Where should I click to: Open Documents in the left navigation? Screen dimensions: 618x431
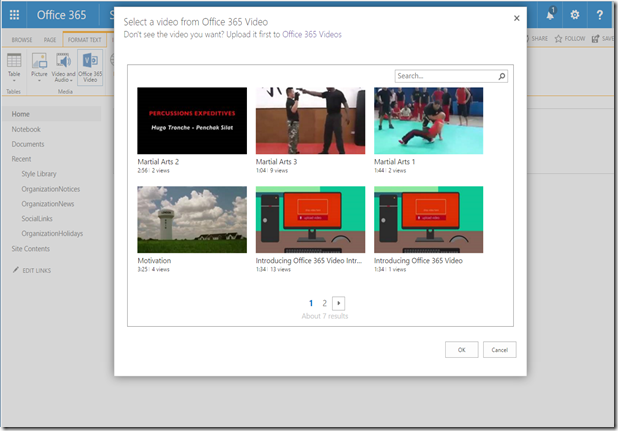pyautogui.click(x=28, y=144)
